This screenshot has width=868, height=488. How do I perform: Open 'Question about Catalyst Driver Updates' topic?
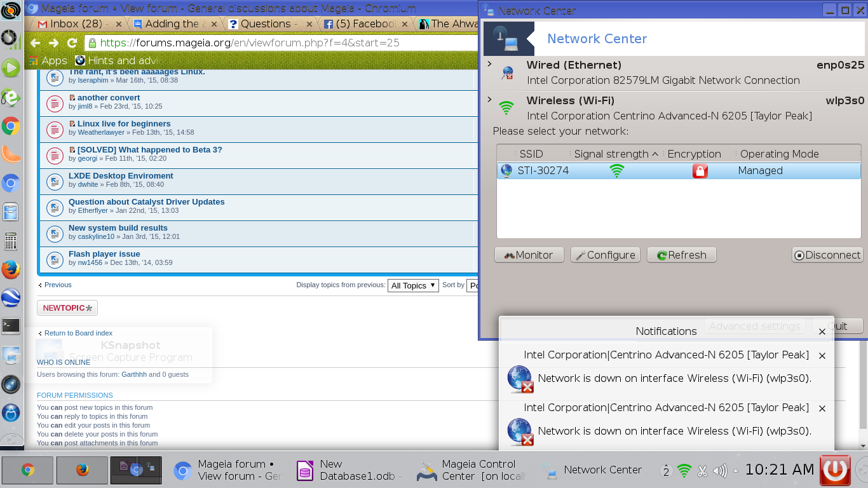tap(146, 202)
